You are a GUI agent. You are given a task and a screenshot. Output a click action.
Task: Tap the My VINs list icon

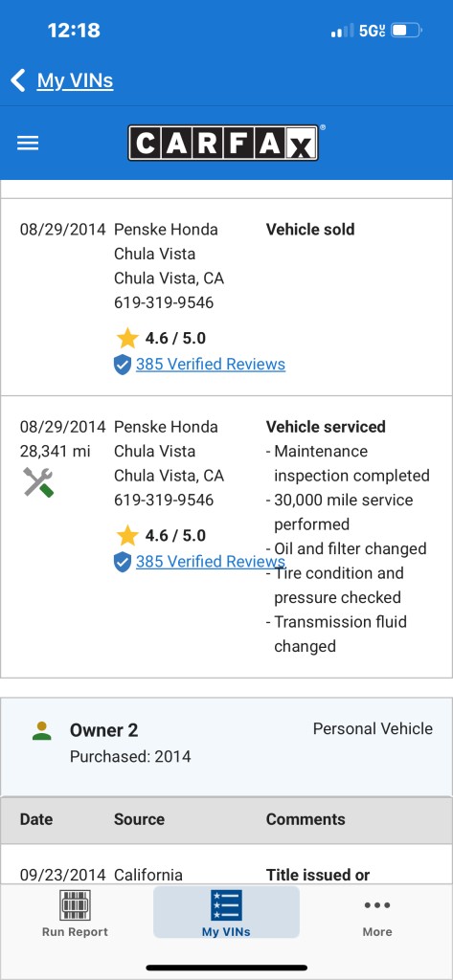[x=226, y=905]
